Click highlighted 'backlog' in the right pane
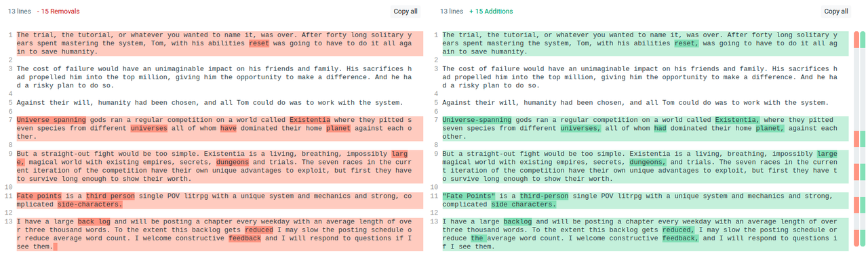Screen dimensions: 868x258 click(517, 221)
